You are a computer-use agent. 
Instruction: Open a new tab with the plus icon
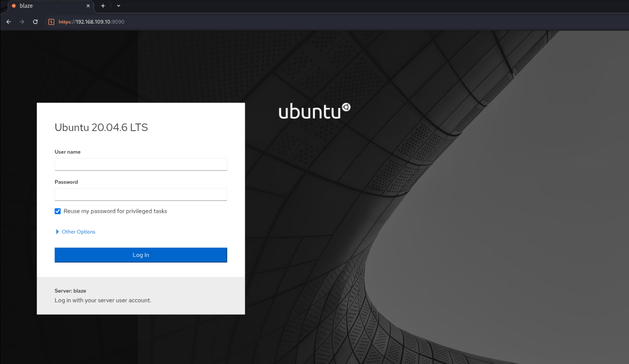coord(103,6)
